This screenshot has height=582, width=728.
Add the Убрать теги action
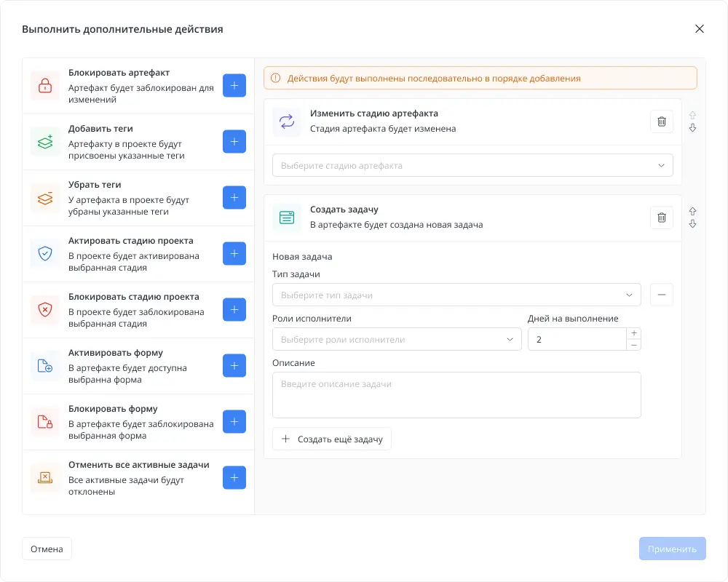234,198
